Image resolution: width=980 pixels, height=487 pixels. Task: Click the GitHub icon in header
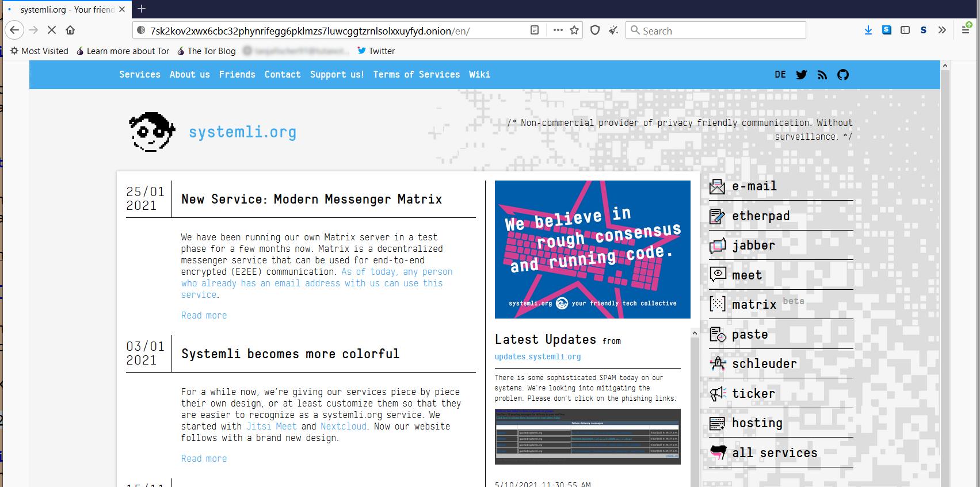tap(843, 75)
